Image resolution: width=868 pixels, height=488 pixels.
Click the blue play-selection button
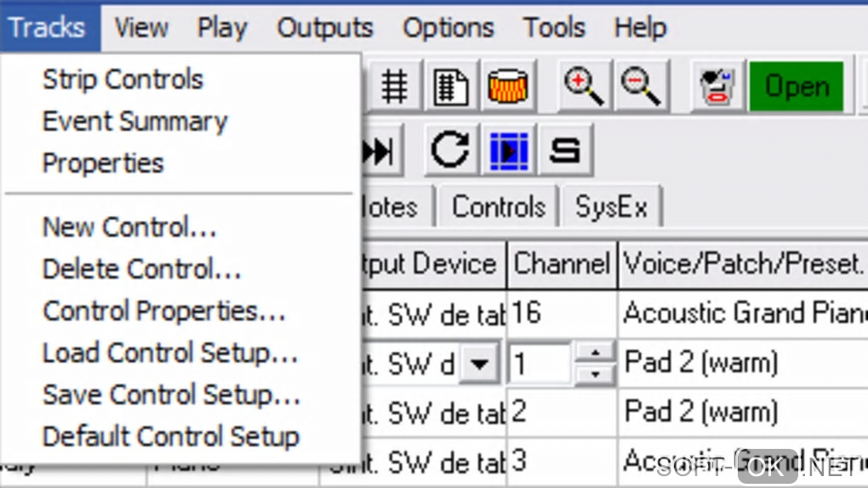509,150
